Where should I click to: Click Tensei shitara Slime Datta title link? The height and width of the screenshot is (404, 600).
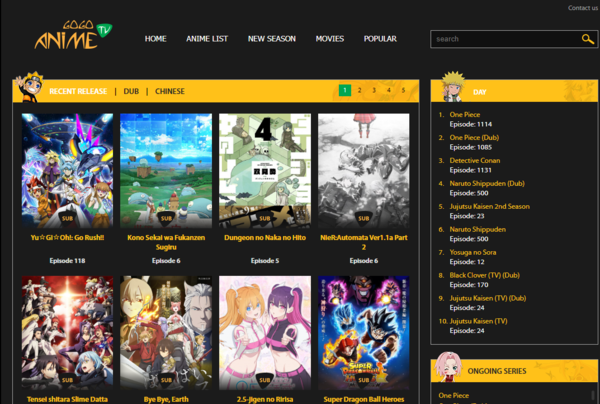point(67,399)
